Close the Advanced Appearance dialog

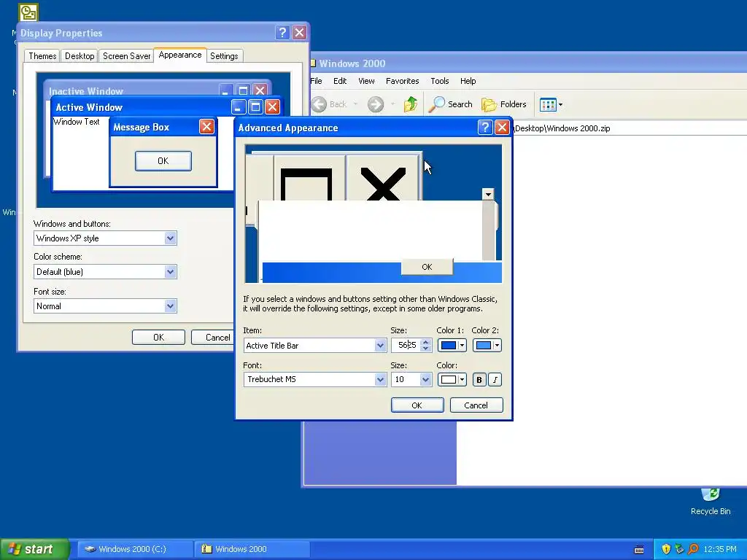(x=502, y=127)
